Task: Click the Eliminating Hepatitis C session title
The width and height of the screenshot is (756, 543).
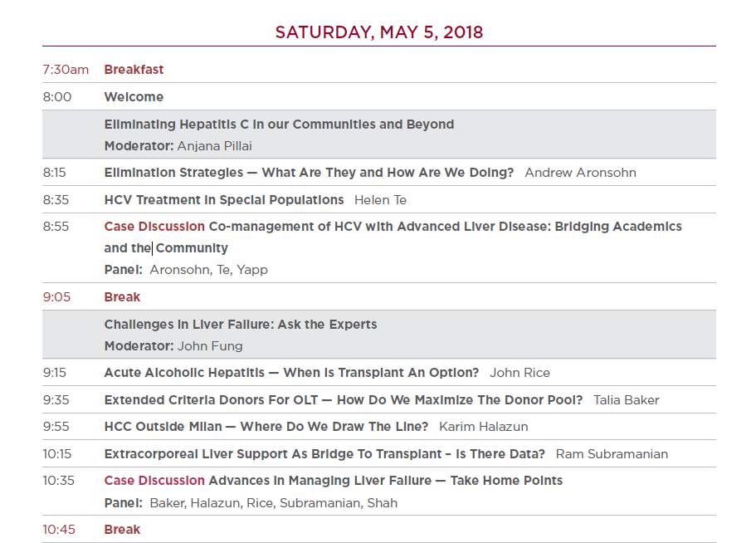Action: point(279,125)
